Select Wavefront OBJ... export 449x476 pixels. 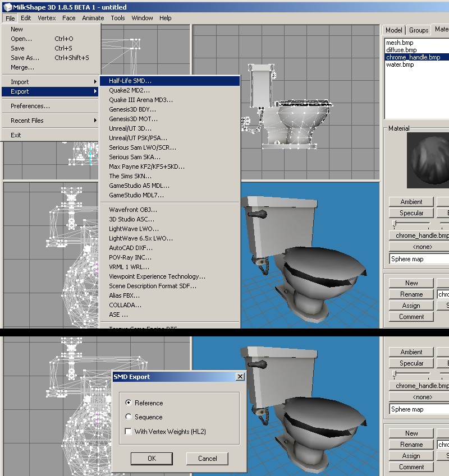click(170, 210)
